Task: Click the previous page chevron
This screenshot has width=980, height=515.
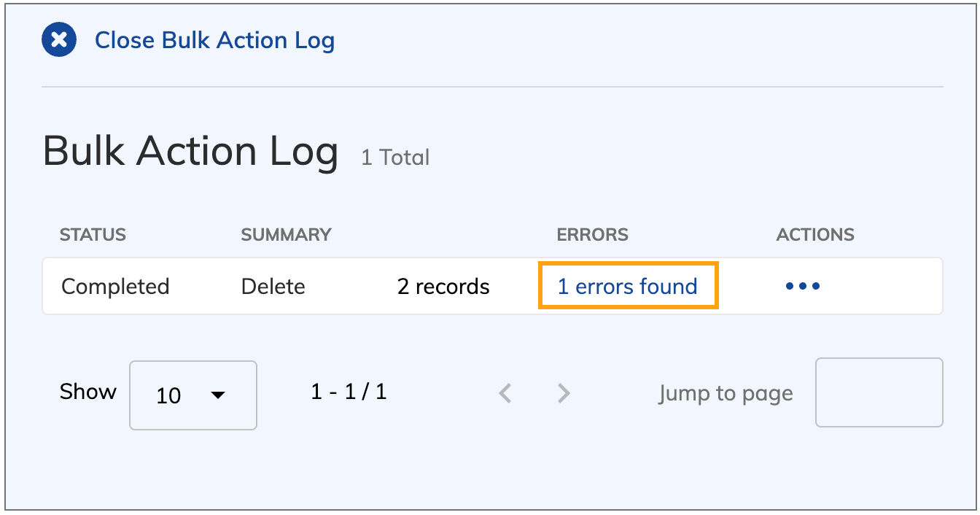Action: 505,393
